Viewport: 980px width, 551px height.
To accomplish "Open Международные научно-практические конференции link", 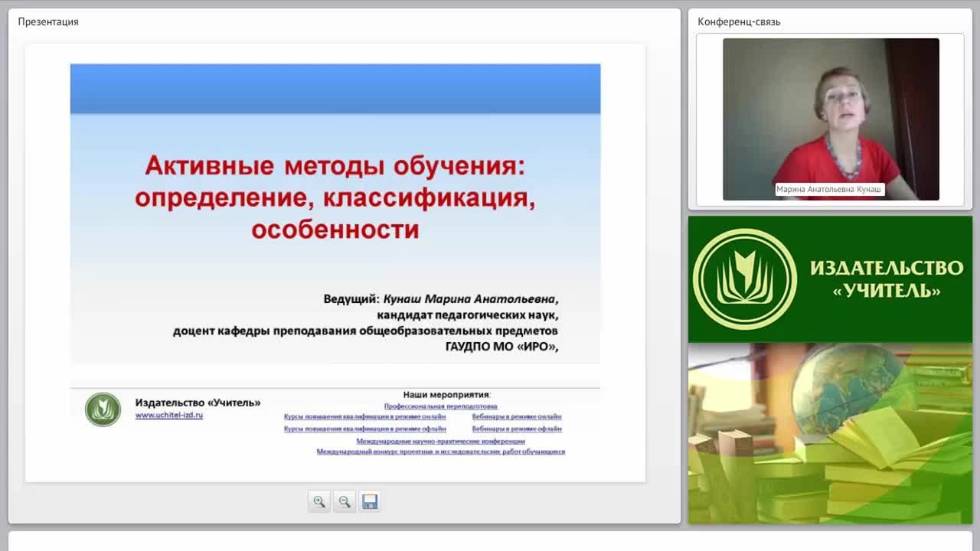I will pos(440,442).
